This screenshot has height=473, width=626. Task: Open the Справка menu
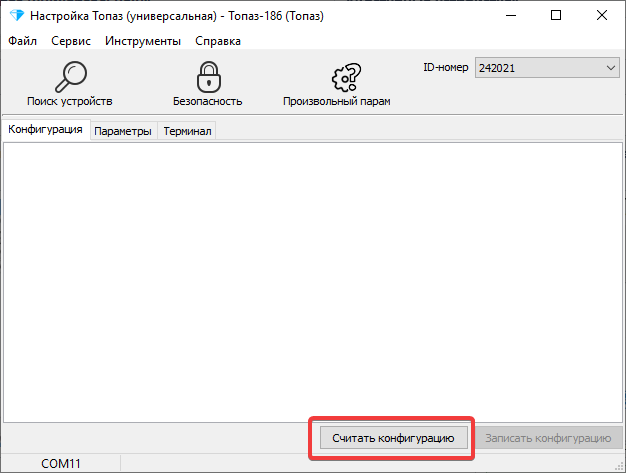[x=218, y=41]
